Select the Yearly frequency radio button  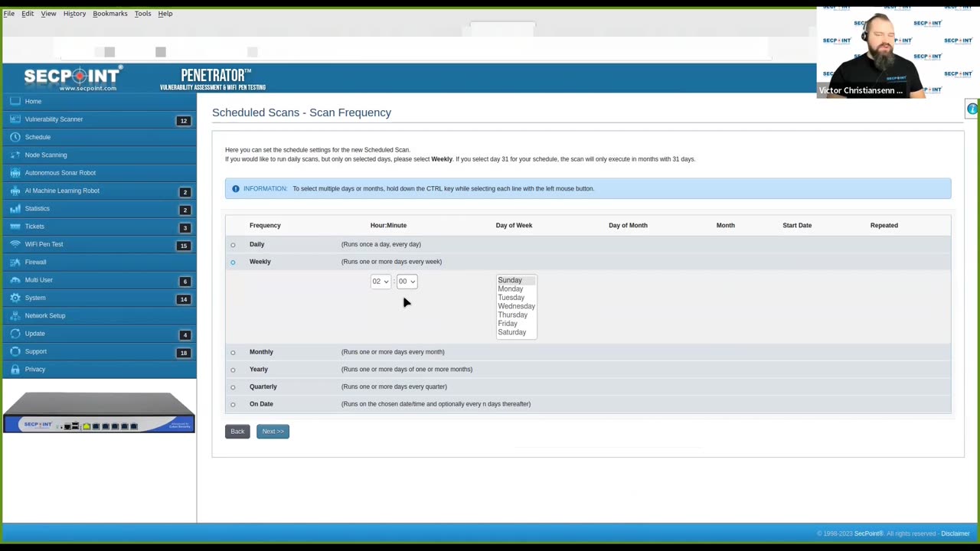(x=233, y=370)
